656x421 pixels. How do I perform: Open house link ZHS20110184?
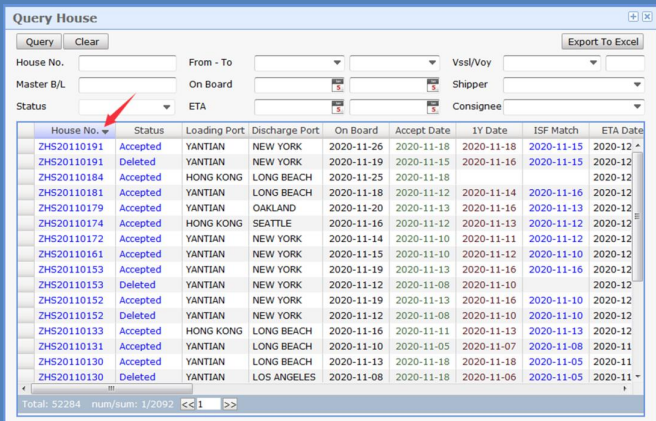click(70, 177)
